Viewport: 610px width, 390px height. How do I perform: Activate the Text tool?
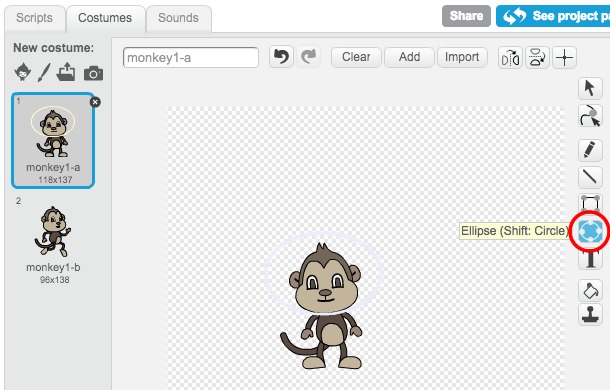pos(590,258)
